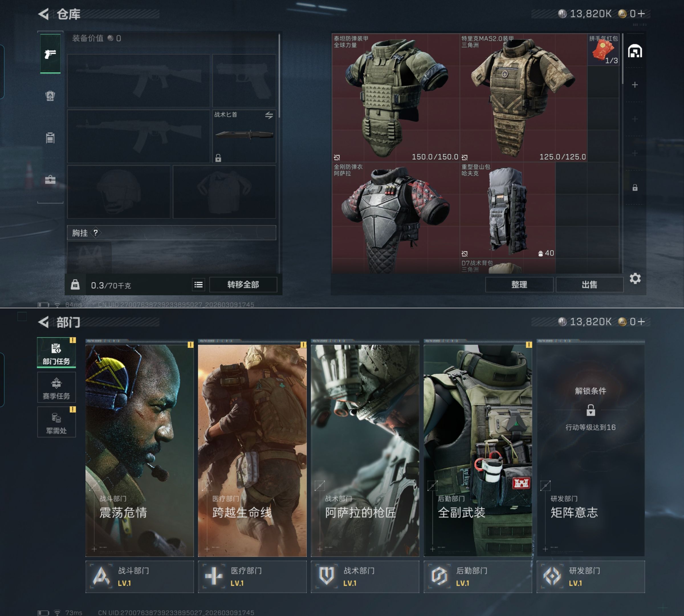Image resolution: width=684 pixels, height=616 pixels.
Task: Open the 震荡危情 combat department card
Action: click(x=139, y=450)
